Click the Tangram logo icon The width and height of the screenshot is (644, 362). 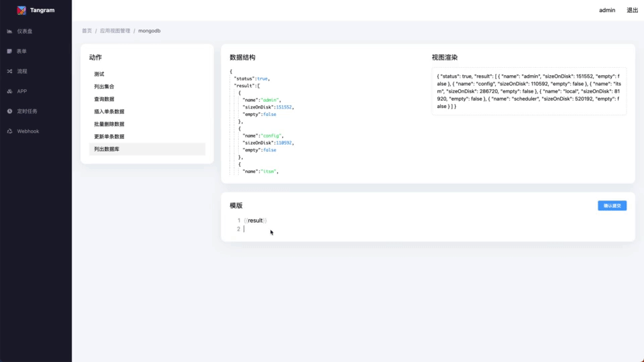(x=21, y=10)
